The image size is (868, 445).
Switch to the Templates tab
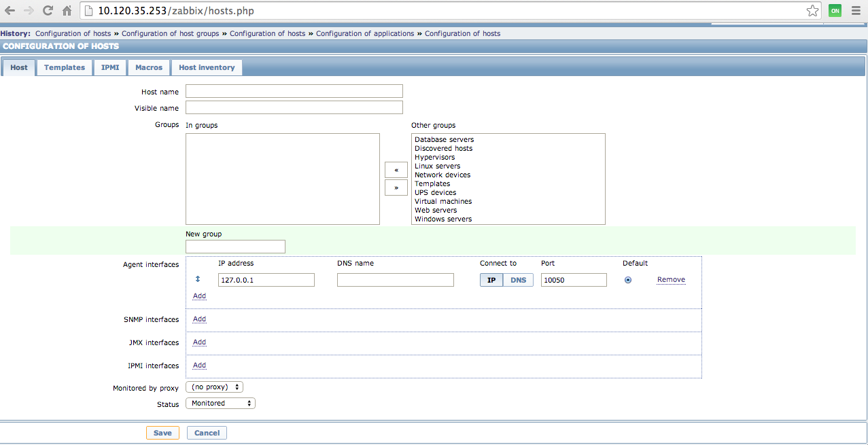pos(65,67)
